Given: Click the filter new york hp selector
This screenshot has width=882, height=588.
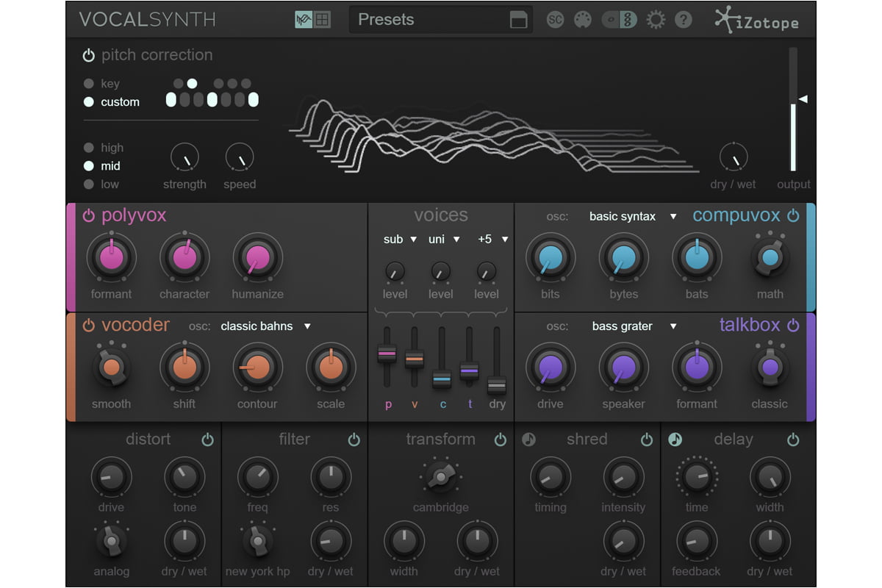Looking at the screenshot, I should pos(257,541).
